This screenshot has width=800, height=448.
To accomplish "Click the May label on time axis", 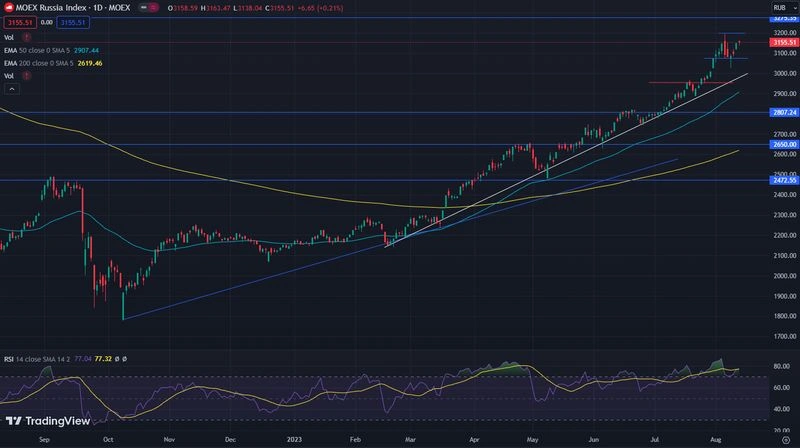I will 533,440.
